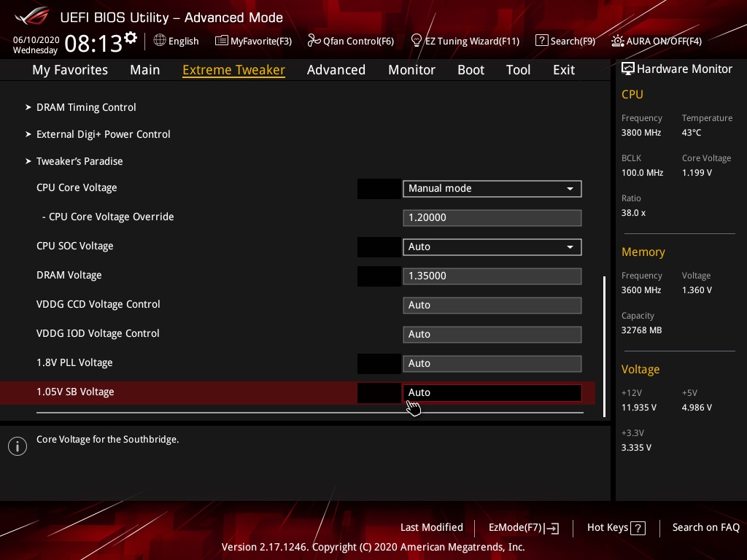Click +5V value 4.986 V
The height and width of the screenshot is (560, 747).
(x=697, y=407)
